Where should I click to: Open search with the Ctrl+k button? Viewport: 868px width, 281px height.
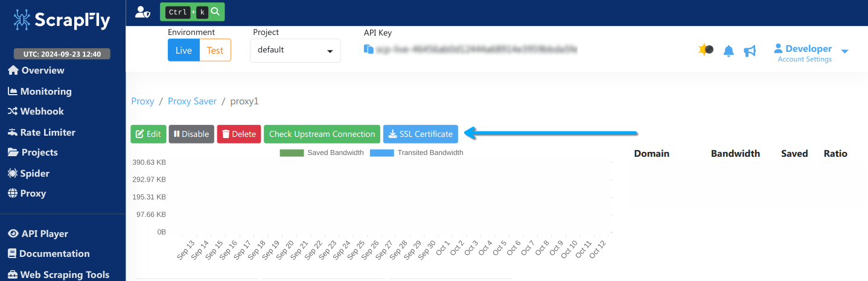pos(192,11)
